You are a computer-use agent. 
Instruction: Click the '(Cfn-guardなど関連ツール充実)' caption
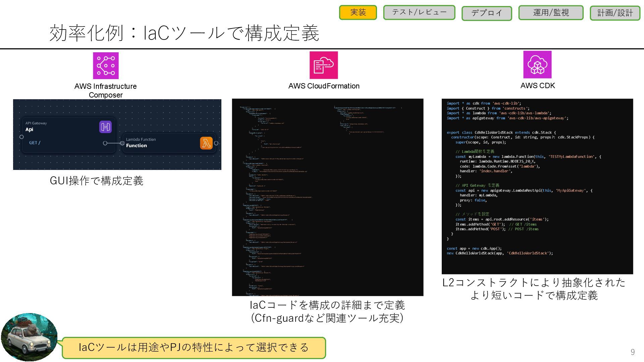click(327, 318)
